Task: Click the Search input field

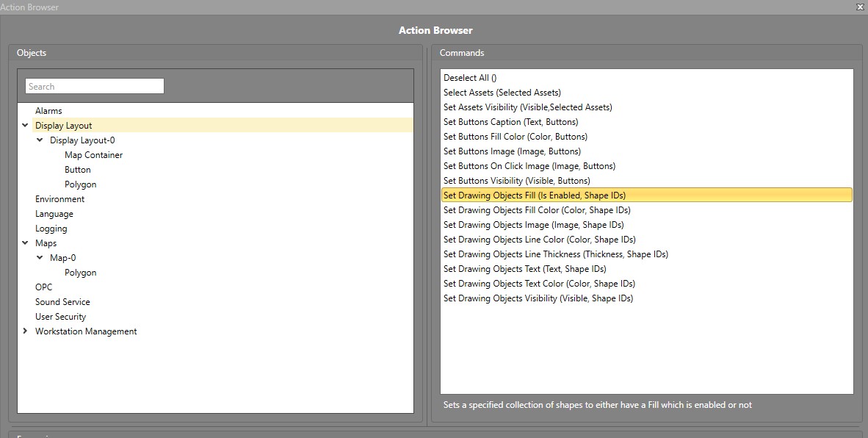Action: (x=94, y=86)
